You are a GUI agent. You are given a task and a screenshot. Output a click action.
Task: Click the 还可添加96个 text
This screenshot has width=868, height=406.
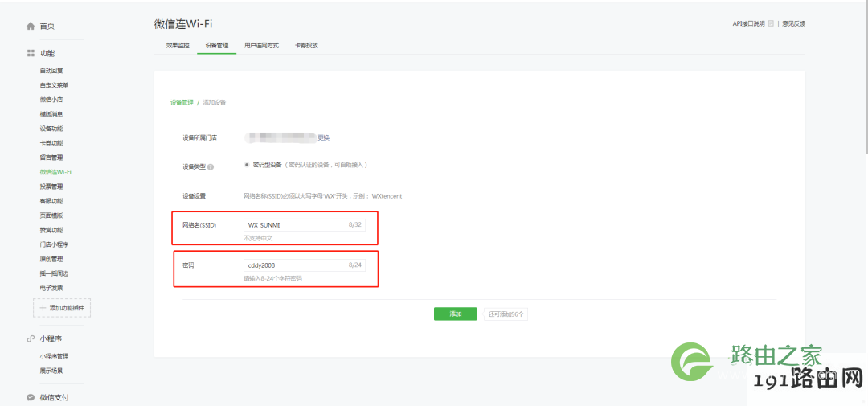tap(506, 314)
